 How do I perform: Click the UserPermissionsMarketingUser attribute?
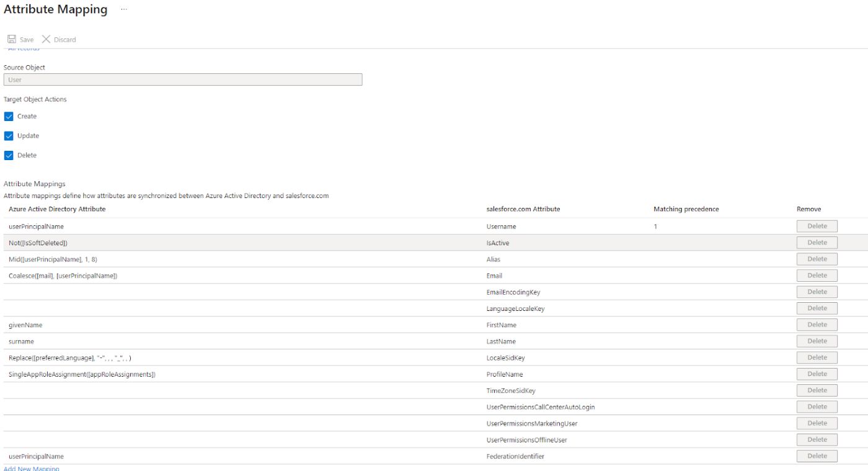click(x=532, y=424)
